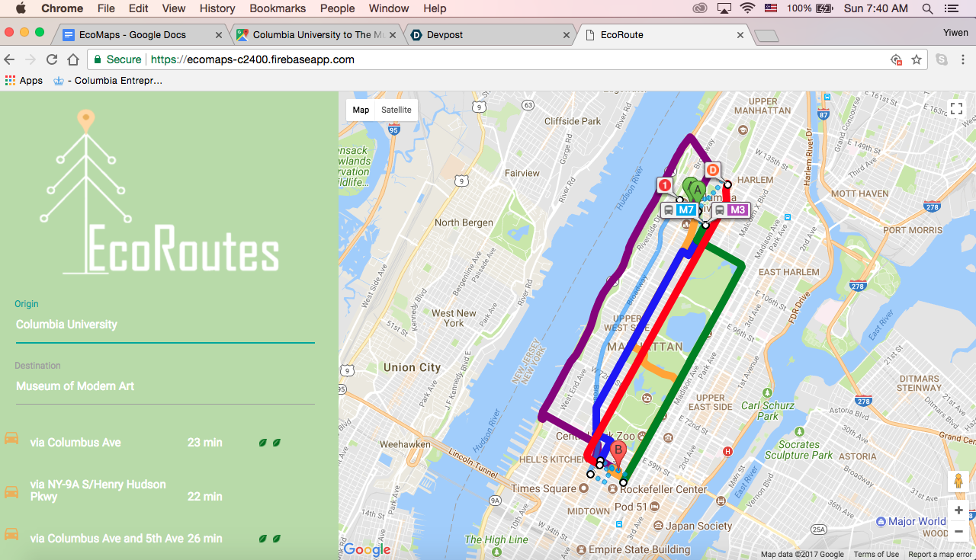
Task: Zoom in on the map
Action: (958, 510)
